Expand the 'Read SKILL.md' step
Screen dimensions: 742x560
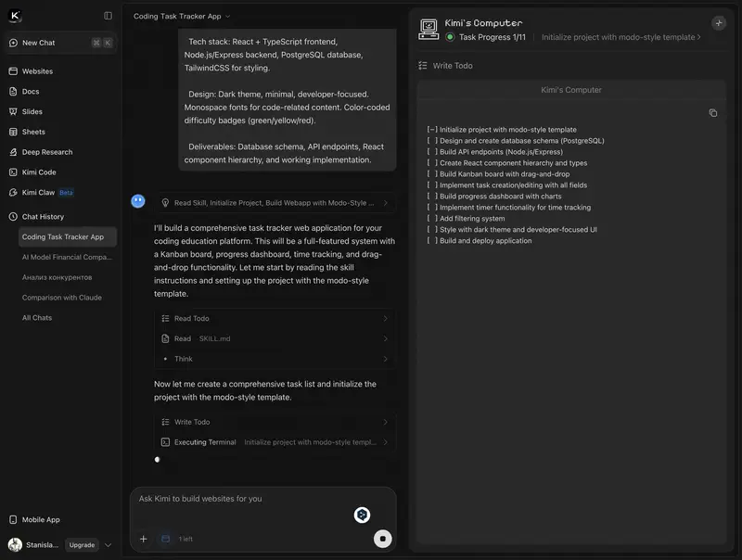274,338
